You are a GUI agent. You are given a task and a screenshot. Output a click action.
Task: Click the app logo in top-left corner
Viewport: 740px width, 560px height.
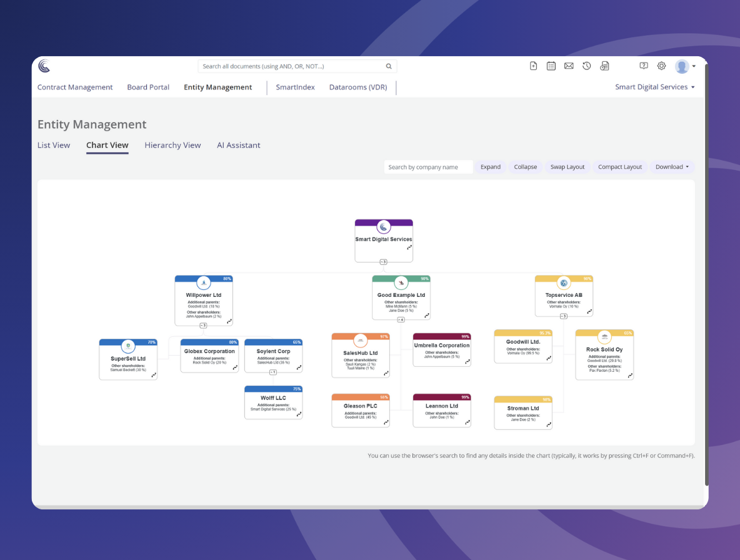(44, 66)
